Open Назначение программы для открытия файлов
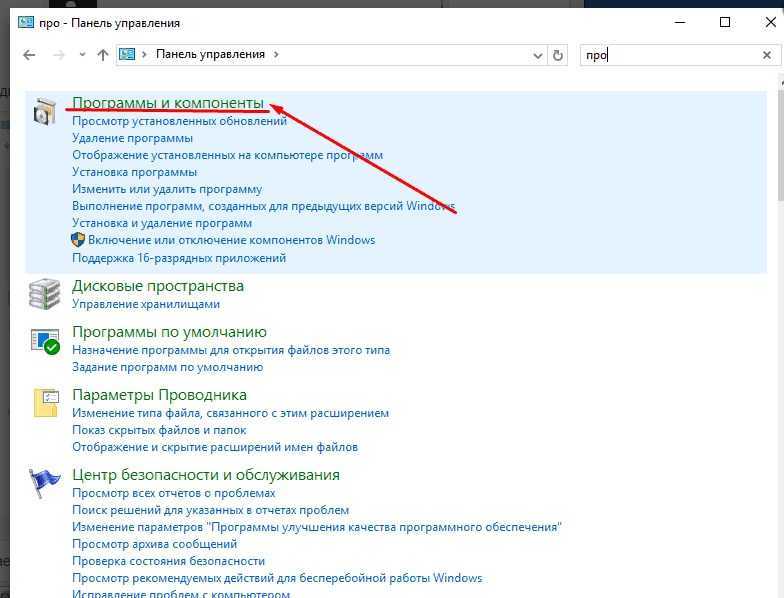The image size is (784, 598). [231, 350]
